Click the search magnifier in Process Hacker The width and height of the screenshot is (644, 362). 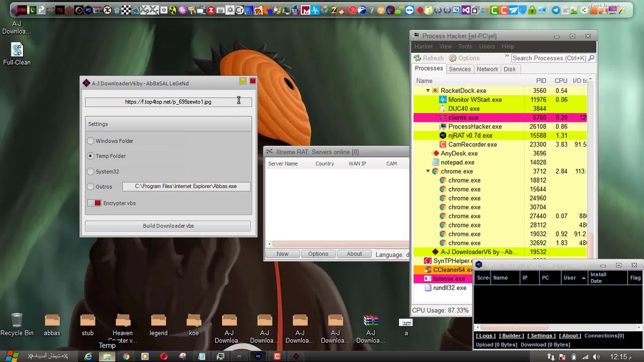(x=591, y=58)
